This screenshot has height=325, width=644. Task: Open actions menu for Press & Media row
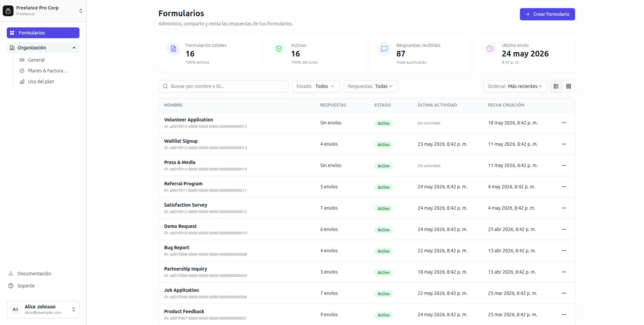(x=564, y=165)
